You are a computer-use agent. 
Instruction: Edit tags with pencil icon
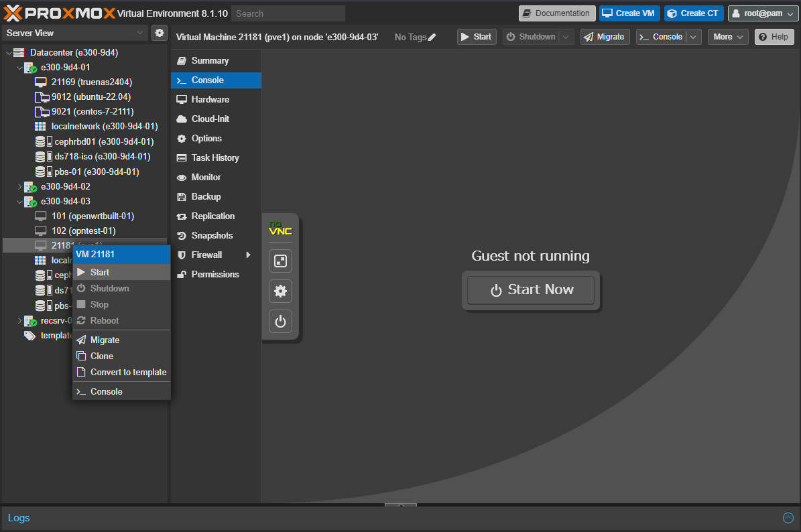(x=432, y=38)
